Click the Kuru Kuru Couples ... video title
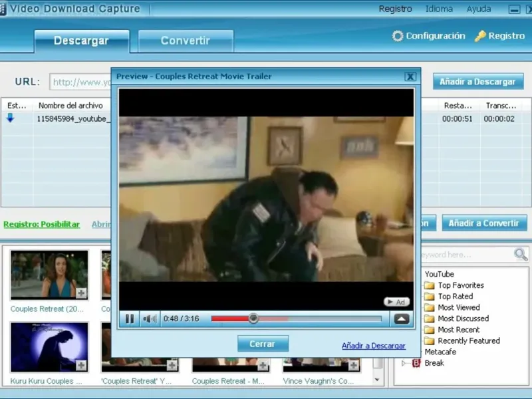 pos(46,381)
